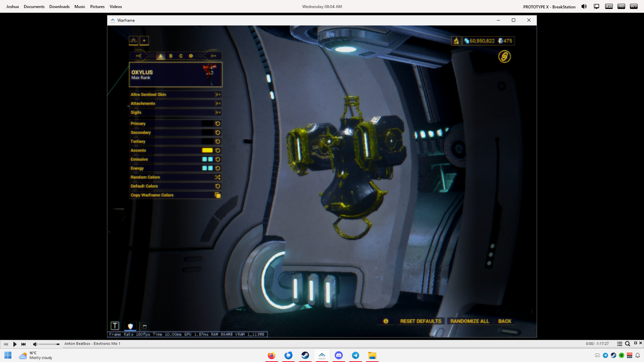Open the Videos menu in top bar

point(116,7)
